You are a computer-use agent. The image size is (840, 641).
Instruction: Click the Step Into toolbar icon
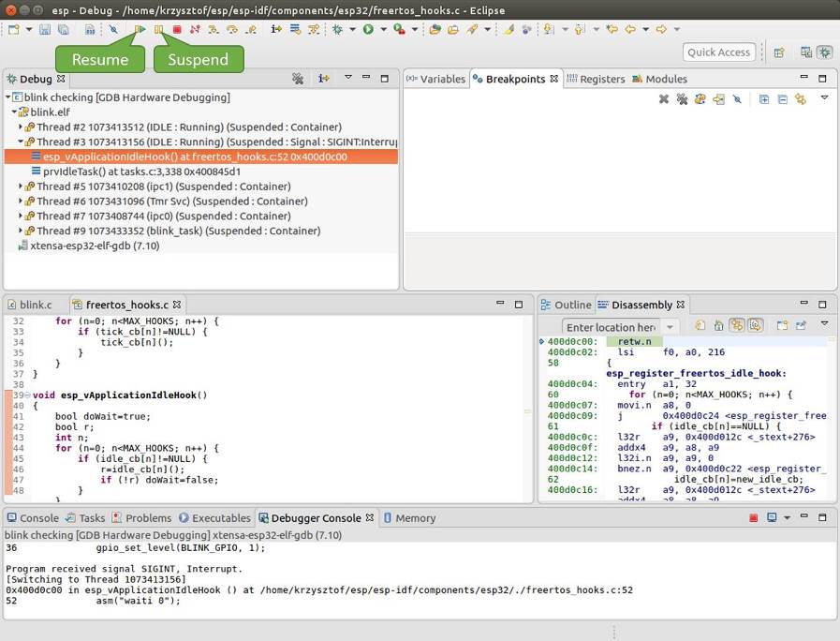214,30
